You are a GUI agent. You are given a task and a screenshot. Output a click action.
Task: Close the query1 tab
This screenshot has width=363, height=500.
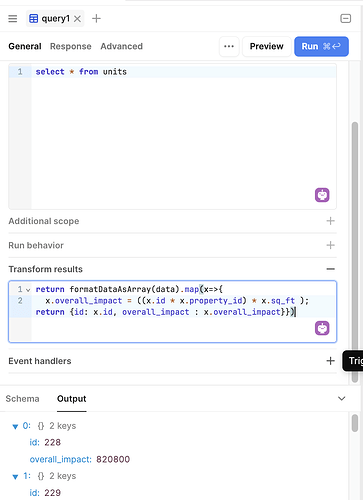tap(77, 19)
